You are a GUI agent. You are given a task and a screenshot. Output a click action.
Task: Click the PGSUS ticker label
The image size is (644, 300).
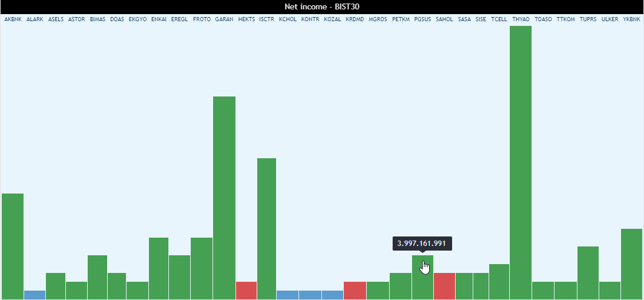pyautogui.click(x=422, y=19)
